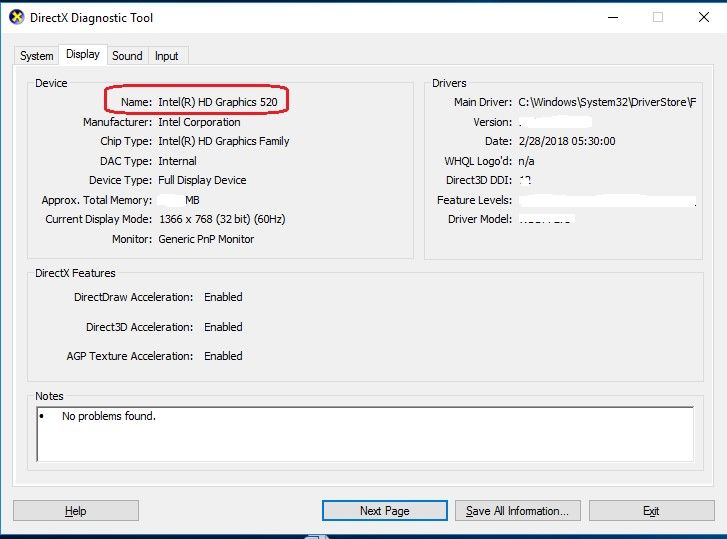Click Direct3D Acceleration 'Enabled' status
Viewport: 727px width, 539px height.
[223, 327]
